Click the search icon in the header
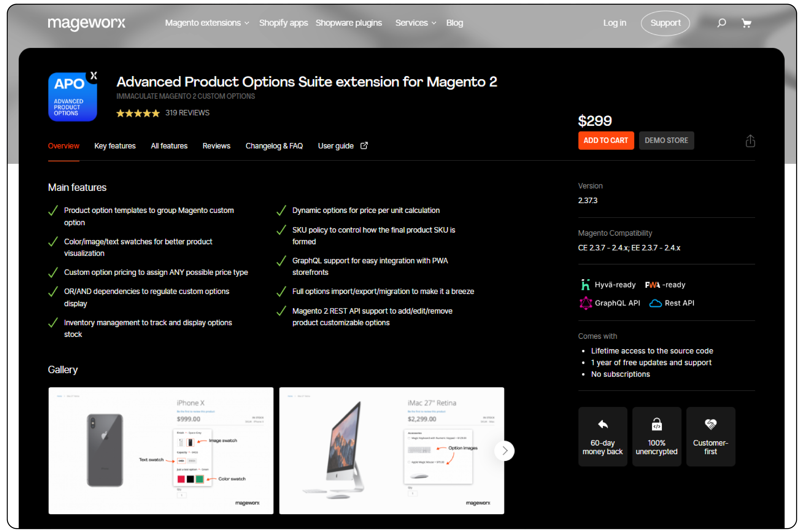 coord(722,23)
